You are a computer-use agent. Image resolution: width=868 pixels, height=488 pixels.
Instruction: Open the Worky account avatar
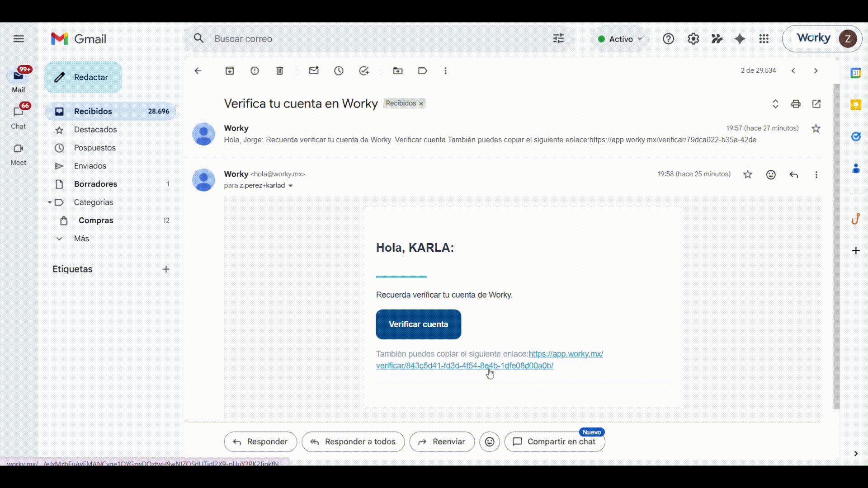click(x=848, y=39)
